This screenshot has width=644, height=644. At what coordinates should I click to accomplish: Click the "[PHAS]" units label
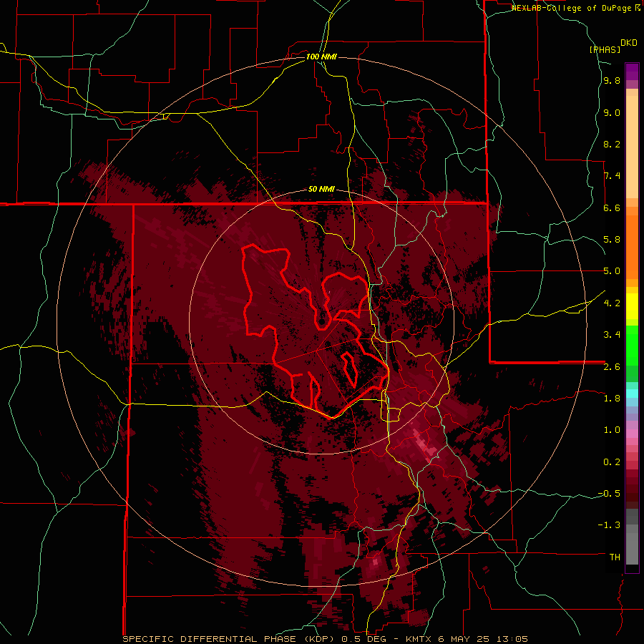click(x=605, y=49)
